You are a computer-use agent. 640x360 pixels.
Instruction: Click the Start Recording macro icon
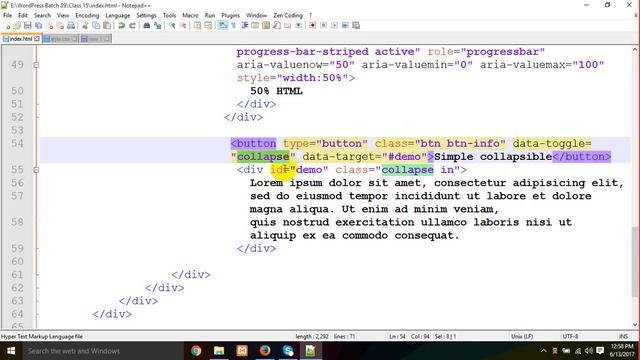(x=312, y=25)
